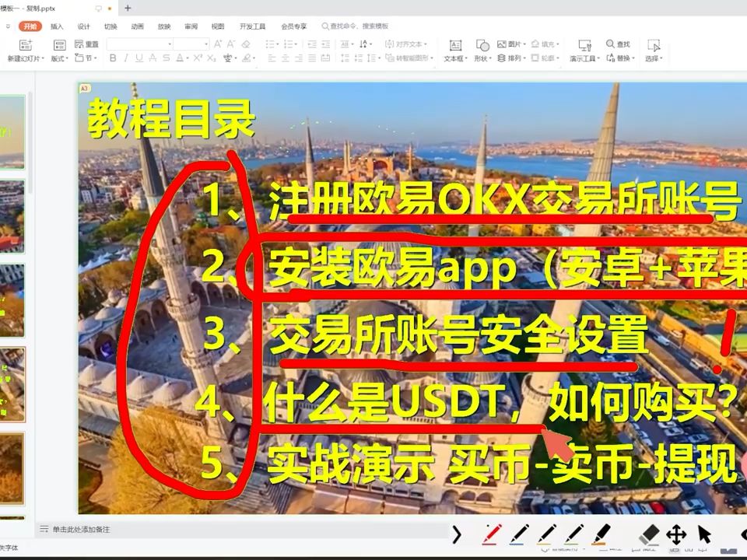Click the clear formatting eraser icon
Screen dimensions: 747x560
click(x=246, y=44)
